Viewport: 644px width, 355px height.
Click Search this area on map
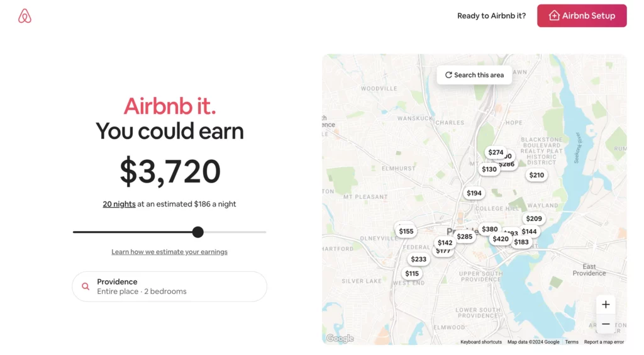click(x=474, y=75)
